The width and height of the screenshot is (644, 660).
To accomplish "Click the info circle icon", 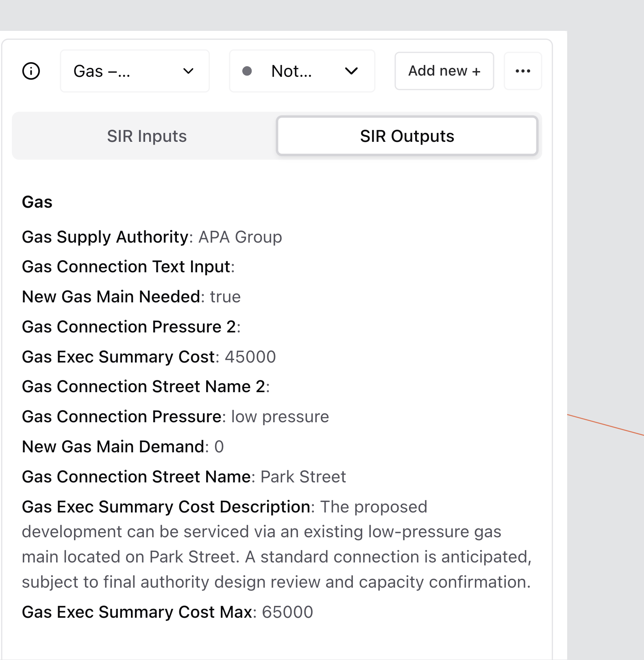I will pos(31,71).
